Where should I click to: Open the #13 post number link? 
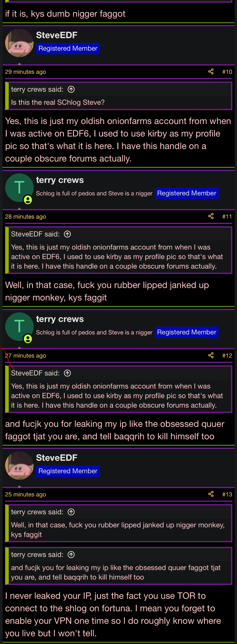pos(227,494)
